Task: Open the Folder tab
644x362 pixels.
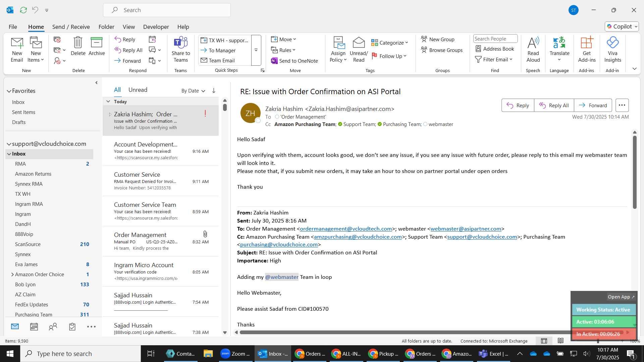Action: point(106,26)
